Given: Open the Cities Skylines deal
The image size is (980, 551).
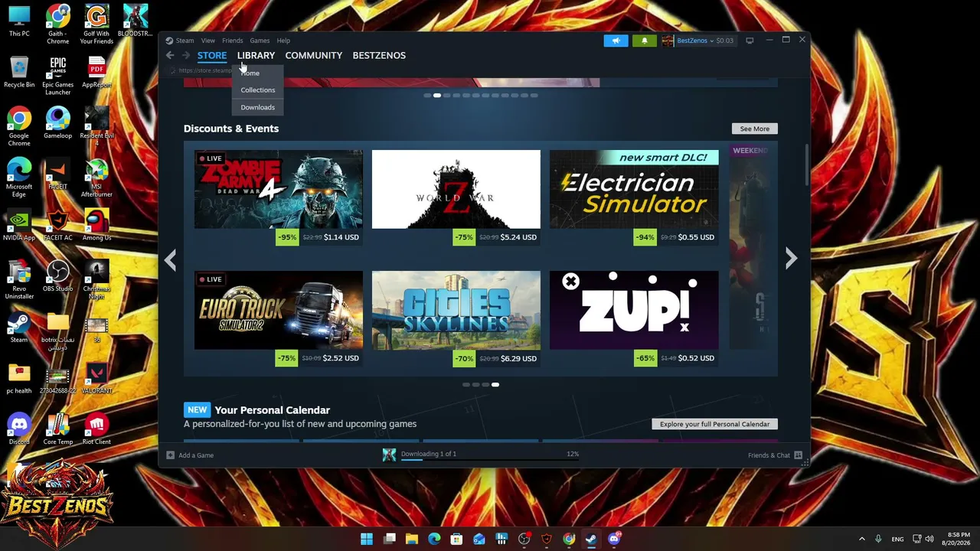Looking at the screenshot, I should point(456,310).
